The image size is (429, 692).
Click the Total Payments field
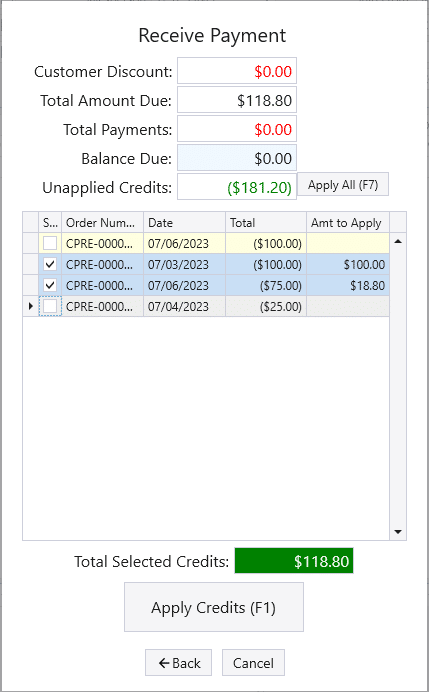click(237, 129)
